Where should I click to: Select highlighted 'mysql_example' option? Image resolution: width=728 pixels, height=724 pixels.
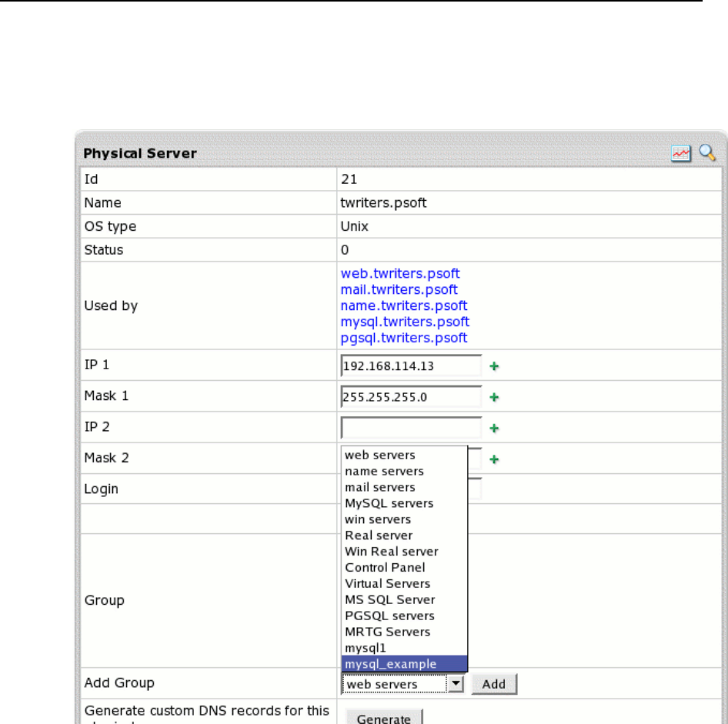coord(404,664)
